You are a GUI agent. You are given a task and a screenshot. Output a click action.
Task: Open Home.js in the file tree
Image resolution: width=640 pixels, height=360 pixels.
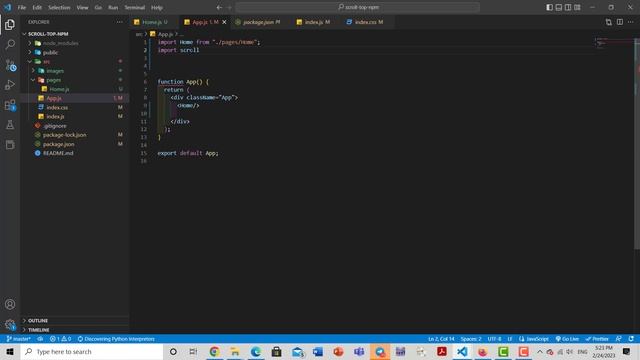(x=75, y=89)
